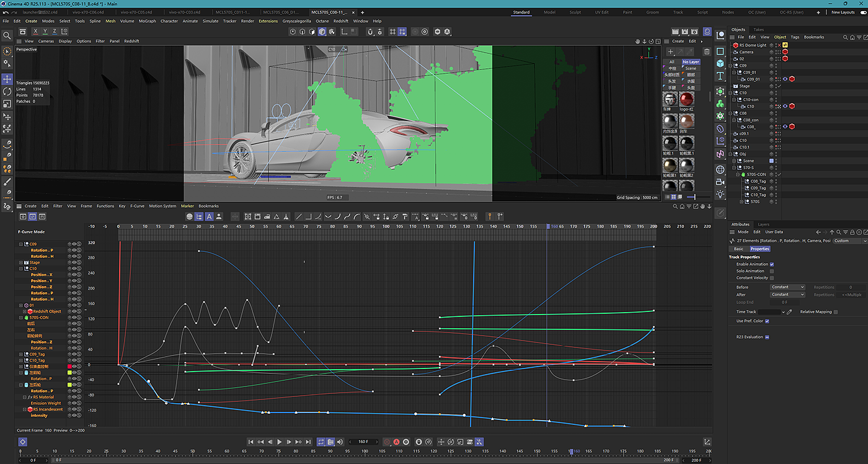Click the Cube primitive icon
The image size is (868, 464).
(x=720, y=63)
